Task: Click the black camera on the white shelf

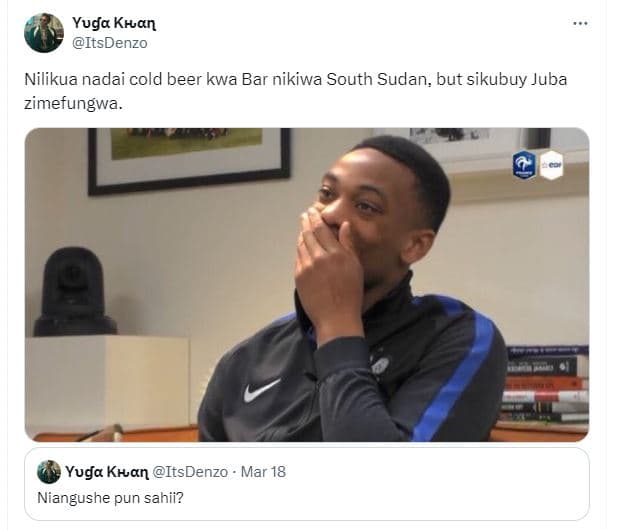Action: (x=75, y=292)
